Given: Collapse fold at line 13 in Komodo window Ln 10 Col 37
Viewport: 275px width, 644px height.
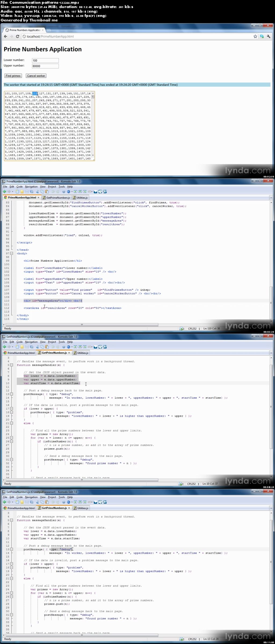Looking at the screenshot, I should [12, 394].
